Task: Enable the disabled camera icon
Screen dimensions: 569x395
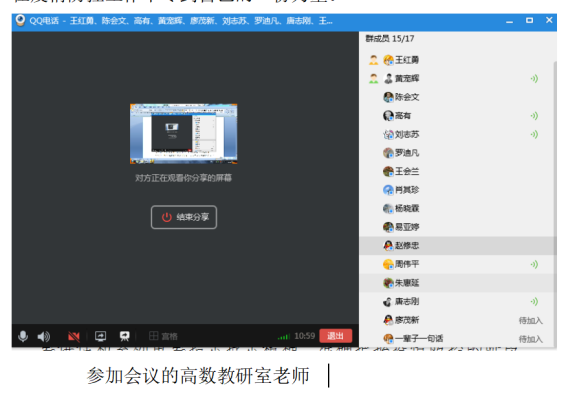Action: click(74, 337)
